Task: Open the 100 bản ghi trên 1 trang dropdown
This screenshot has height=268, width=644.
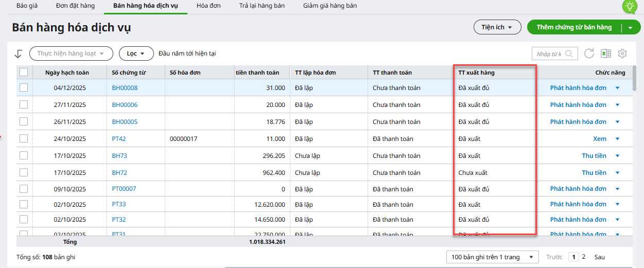Action: [x=492, y=257]
